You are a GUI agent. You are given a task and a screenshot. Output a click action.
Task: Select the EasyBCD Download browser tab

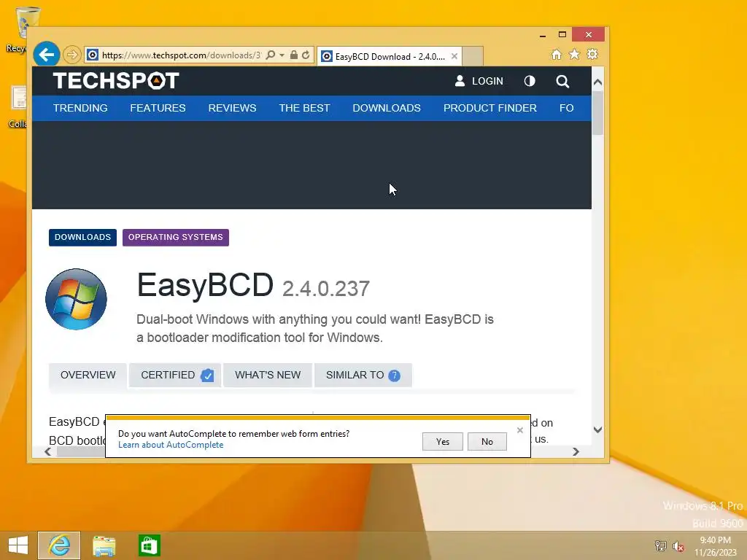pyautogui.click(x=390, y=57)
